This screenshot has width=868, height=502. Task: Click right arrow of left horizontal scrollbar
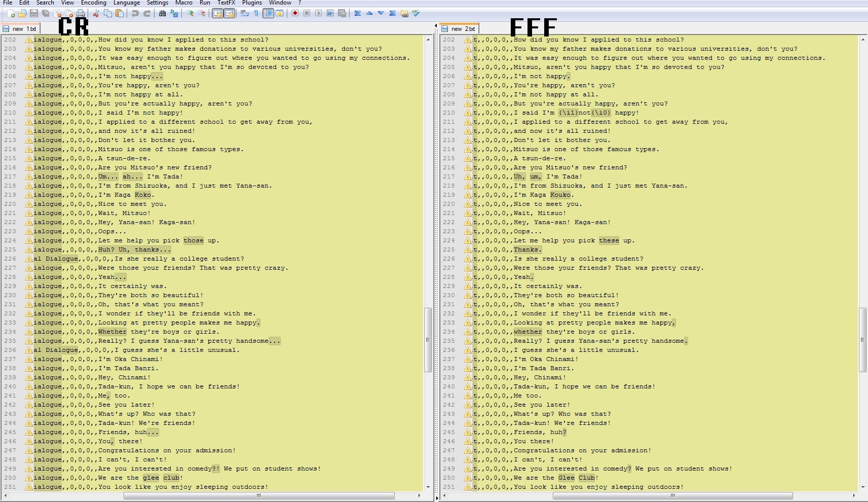(x=419, y=495)
